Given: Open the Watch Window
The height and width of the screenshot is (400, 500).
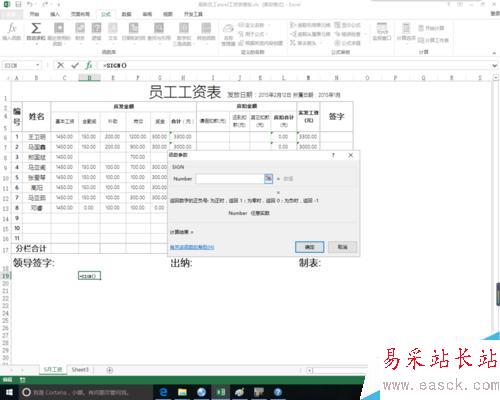Looking at the screenshot, I should coord(382,32).
